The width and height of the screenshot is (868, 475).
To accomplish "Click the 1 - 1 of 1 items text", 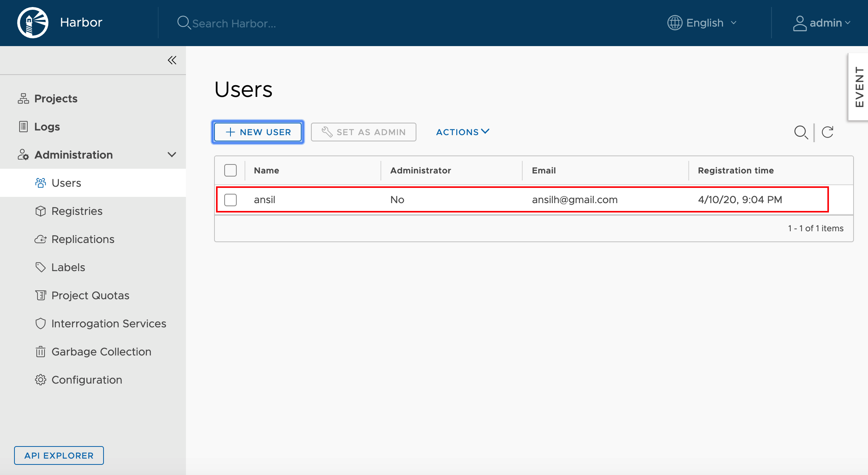I will [816, 228].
